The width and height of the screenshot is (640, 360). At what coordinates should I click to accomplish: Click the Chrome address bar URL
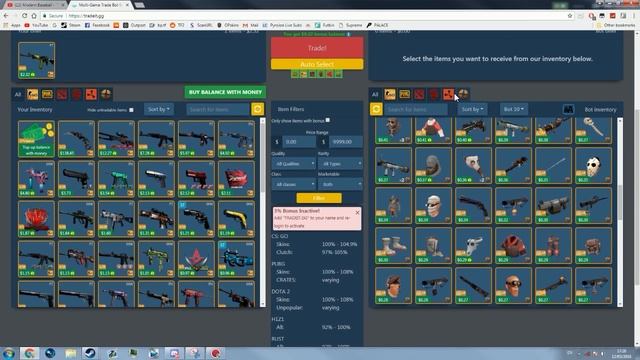point(86,16)
